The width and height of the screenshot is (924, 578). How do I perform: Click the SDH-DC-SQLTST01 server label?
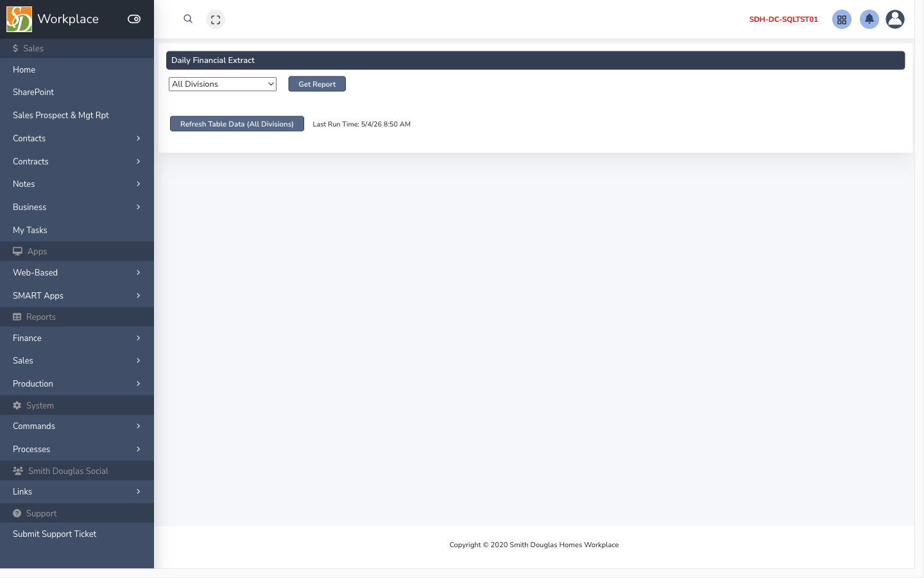point(783,19)
